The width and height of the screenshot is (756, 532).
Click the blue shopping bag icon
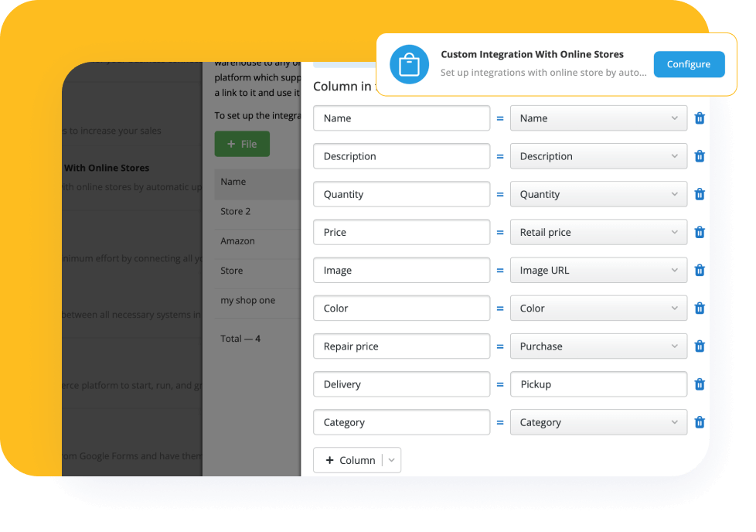pyautogui.click(x=410, y=64)
